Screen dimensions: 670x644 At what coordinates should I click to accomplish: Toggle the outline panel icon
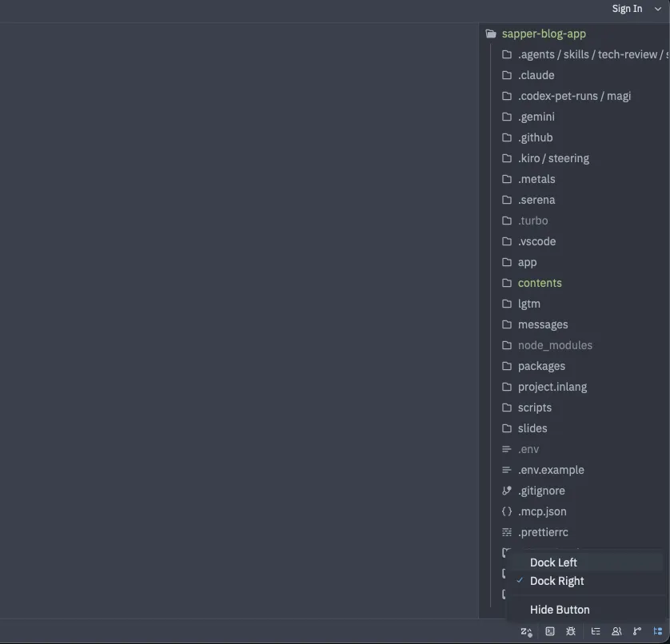[x=596, y=631]
